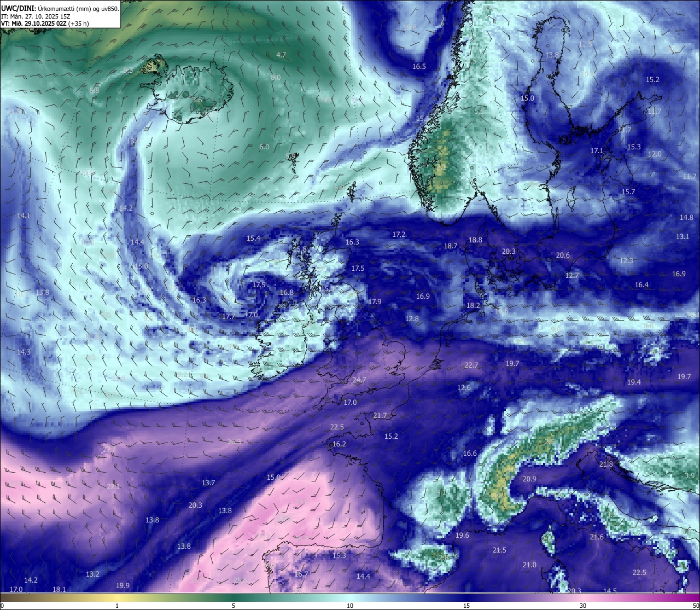Click the '19.4' value over central Europe
700x610 pixels.
pyautogui.click(x=634, y=382)
